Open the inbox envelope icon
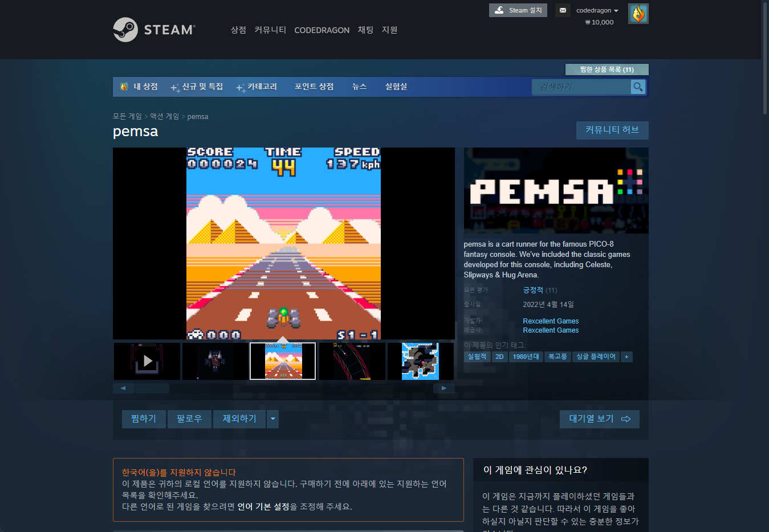The height and width of the screenshot is (532, 769). coord(563,10)
